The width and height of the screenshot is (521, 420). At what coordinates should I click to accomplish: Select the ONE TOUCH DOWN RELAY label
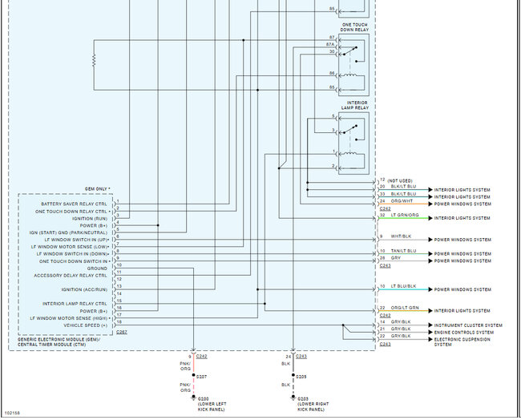[354, 27]
